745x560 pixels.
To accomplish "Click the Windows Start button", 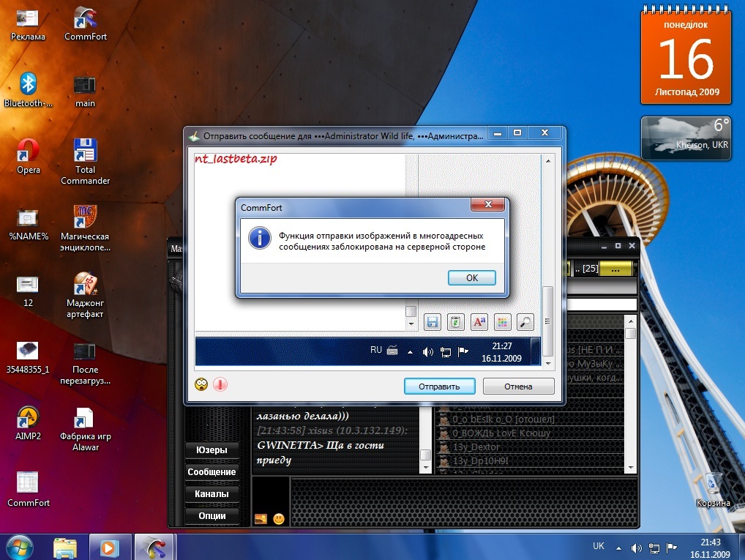I will pyautogui.click(x=20, y=547).
